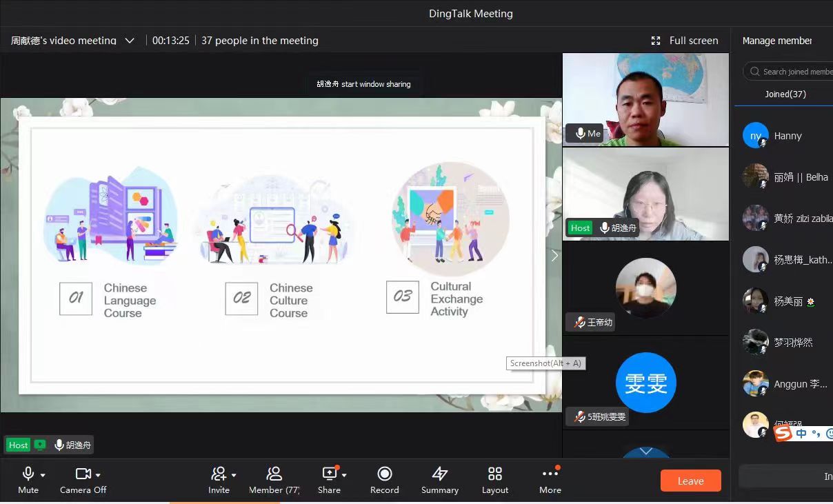Select the Joined(37) tab

785,94
